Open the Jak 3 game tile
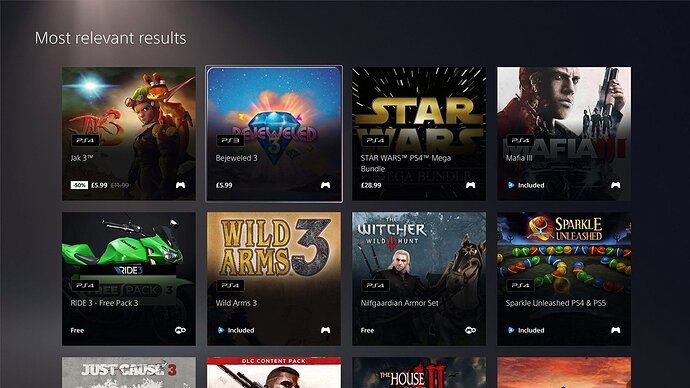This screenshot has height=388, width=690. coord(128,134)
